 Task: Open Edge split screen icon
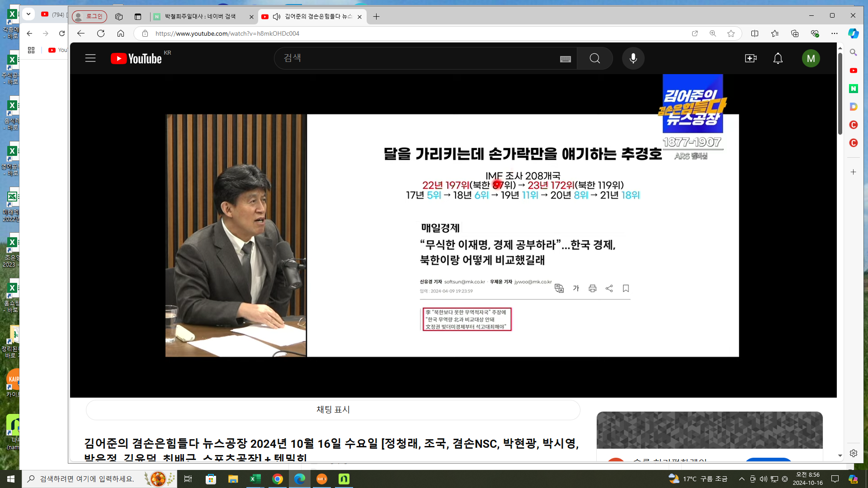pos(755,33)
